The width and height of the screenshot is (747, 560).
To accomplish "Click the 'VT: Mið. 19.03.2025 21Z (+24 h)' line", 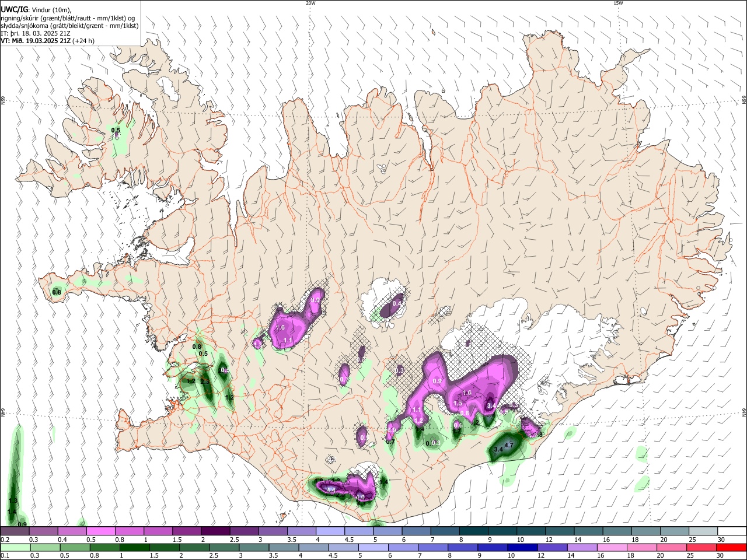I will click(47, 41).
